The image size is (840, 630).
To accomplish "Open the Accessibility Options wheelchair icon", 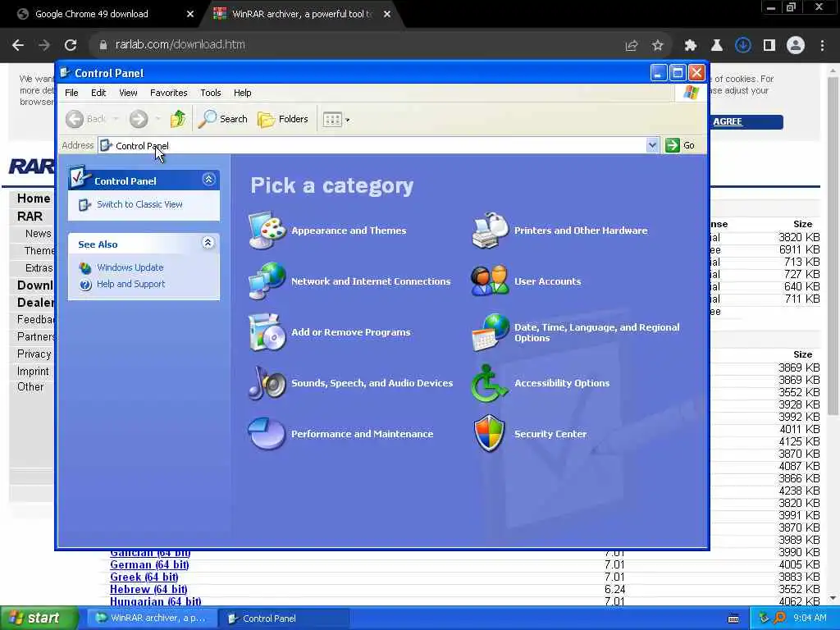I will (x=490, y=382).
